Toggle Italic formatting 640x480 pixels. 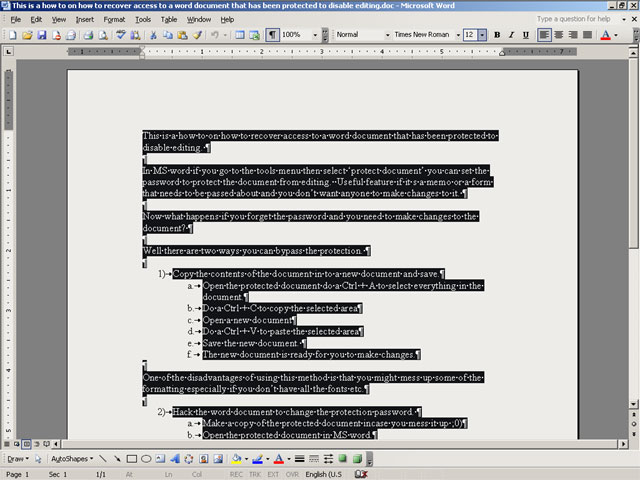pyautogui.click(x=511, y=35)
